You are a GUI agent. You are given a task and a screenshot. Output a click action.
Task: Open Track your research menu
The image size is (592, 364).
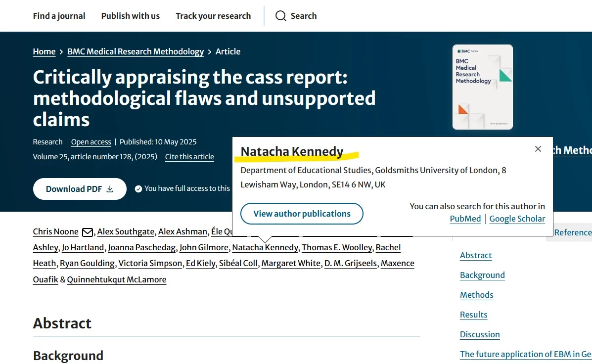point(213,16)
